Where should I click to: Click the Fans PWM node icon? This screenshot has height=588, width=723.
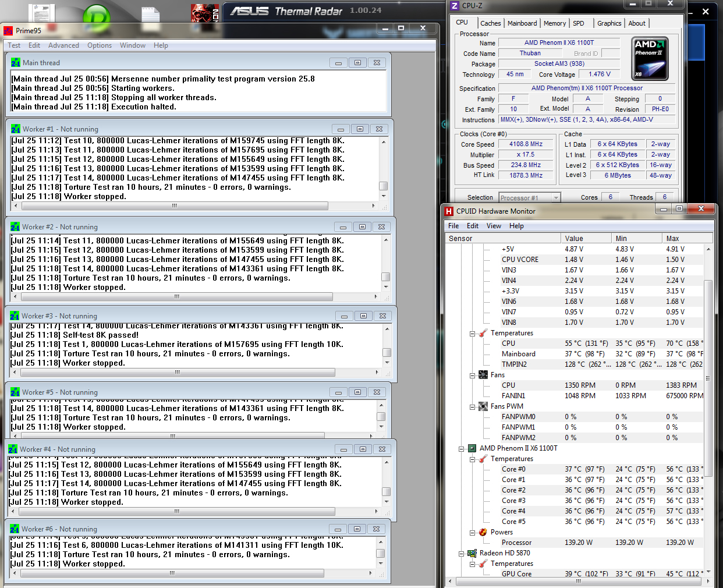point(483,406)
